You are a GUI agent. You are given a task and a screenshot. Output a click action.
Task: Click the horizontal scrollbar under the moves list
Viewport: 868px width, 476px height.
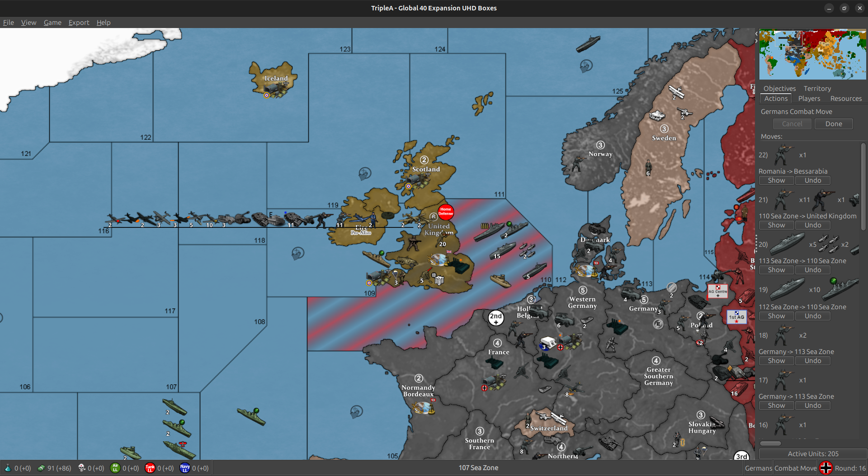tap(770, 443)
